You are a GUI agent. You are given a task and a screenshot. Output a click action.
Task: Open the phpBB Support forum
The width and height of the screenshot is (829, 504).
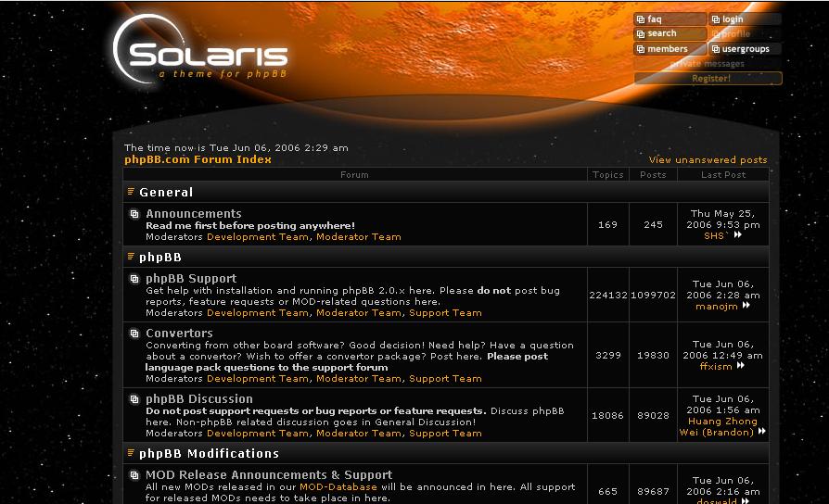point(191,279)
